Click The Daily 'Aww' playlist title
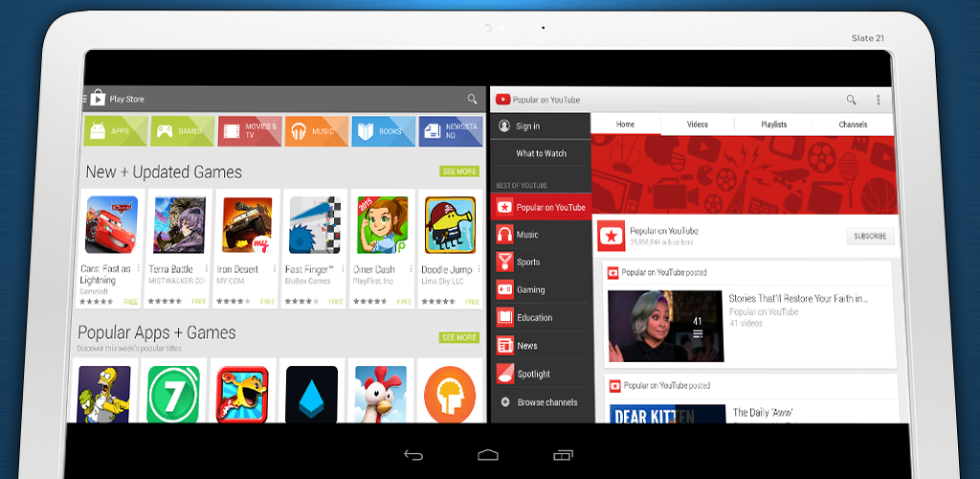The image size is (980, 479). click(763, 413)
